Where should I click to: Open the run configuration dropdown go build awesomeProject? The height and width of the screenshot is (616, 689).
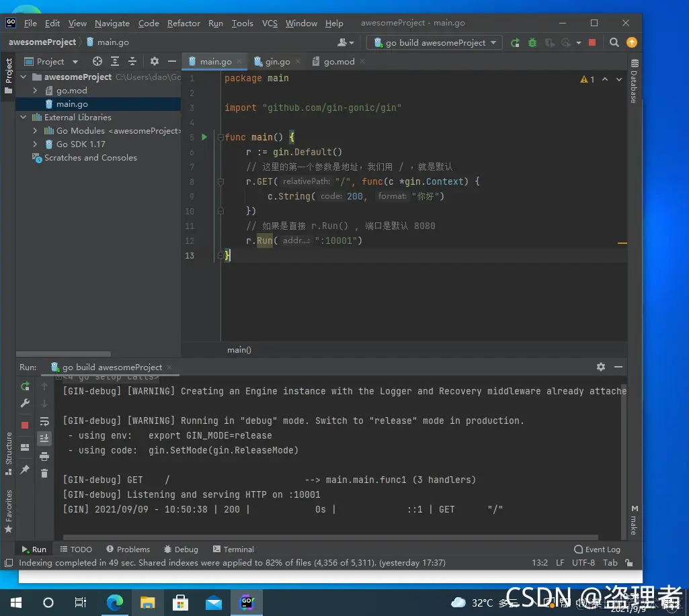point(435,42)
